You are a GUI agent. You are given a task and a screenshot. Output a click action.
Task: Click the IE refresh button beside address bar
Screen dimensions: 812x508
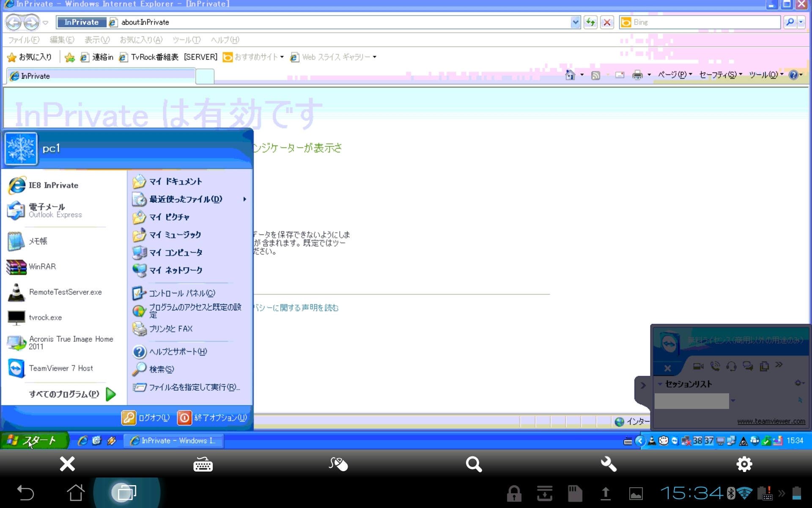[x=590, y=22]
